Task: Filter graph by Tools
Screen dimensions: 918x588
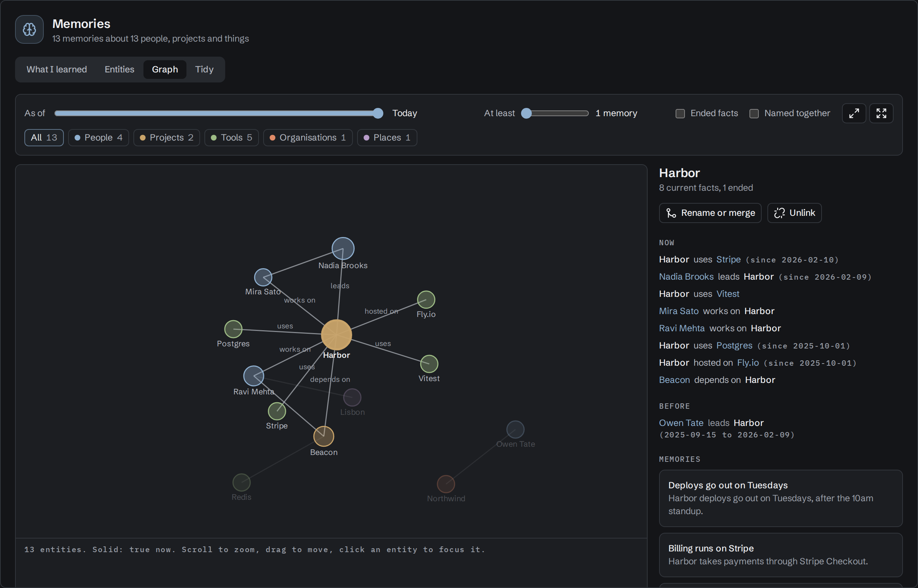Action: [x=231, y=137]
